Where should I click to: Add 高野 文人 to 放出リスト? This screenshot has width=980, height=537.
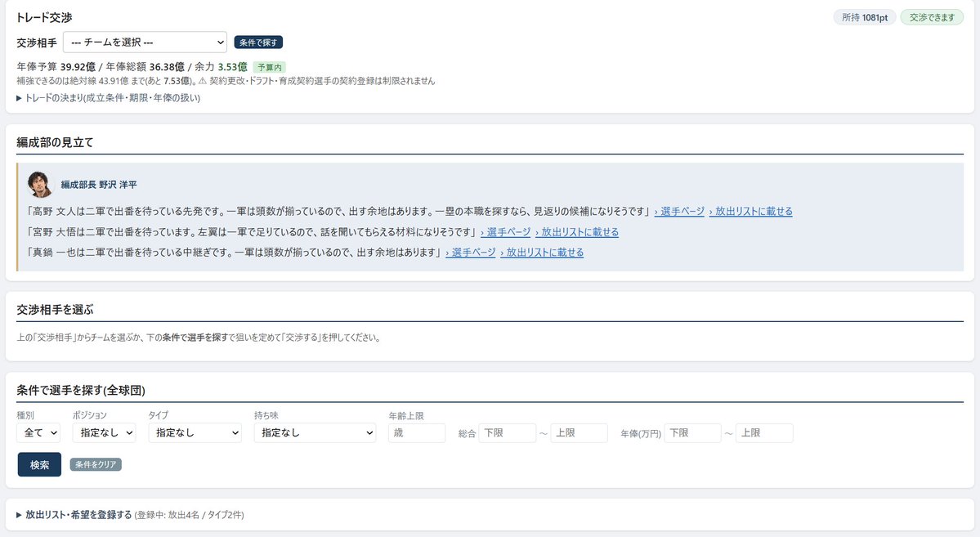(x=750, y=212)
